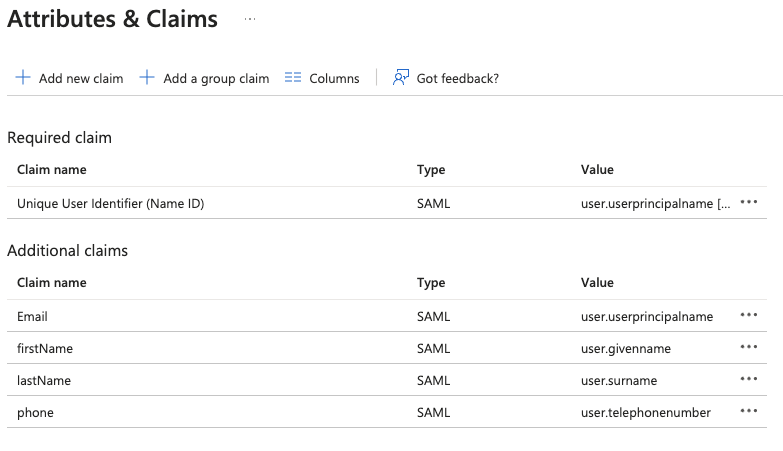The width and height of the screenshot is (783, 451).
Task: Show context menu for the phone claim
Action: [x=749, y=411]
